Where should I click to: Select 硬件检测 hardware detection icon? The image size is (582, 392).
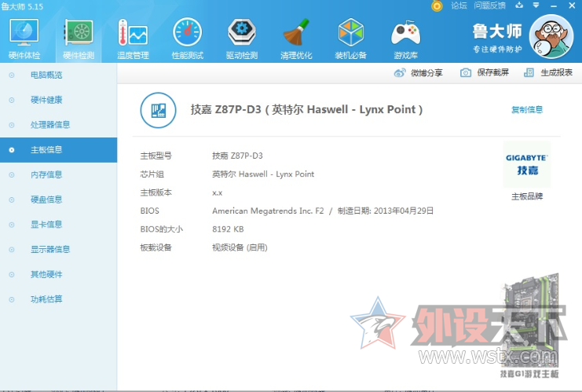coord(79,39)
